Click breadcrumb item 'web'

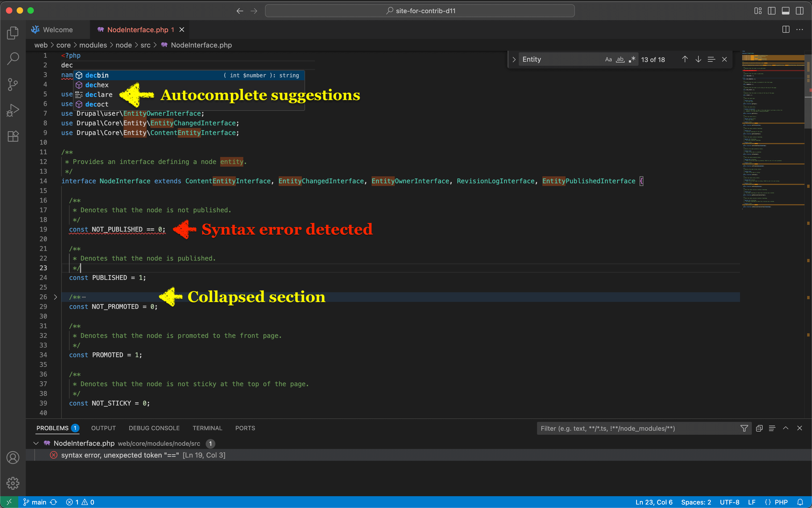click(x=41, y=45)
